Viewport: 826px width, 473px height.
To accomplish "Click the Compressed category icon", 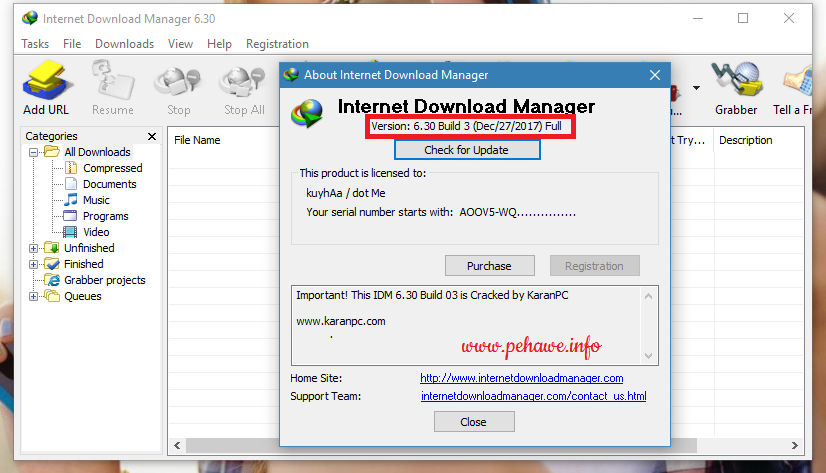I will pyautogui.click(x=71, y=168).
